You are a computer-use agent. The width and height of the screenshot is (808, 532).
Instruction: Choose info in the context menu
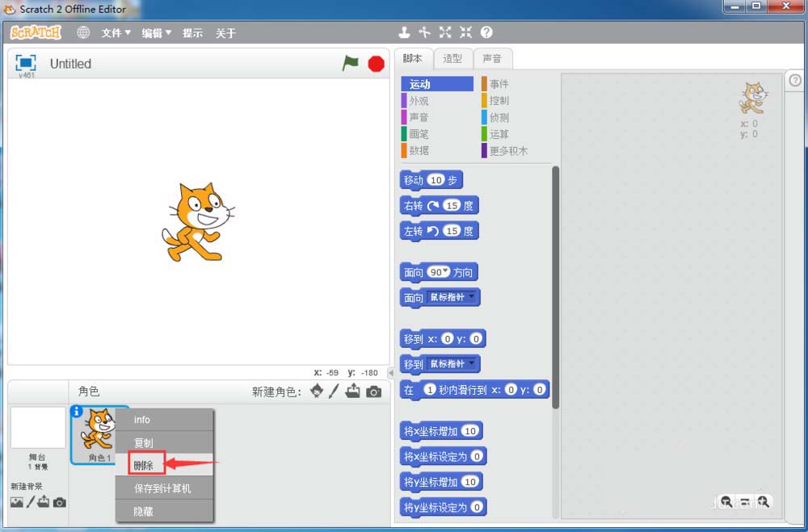pos(164,420)
